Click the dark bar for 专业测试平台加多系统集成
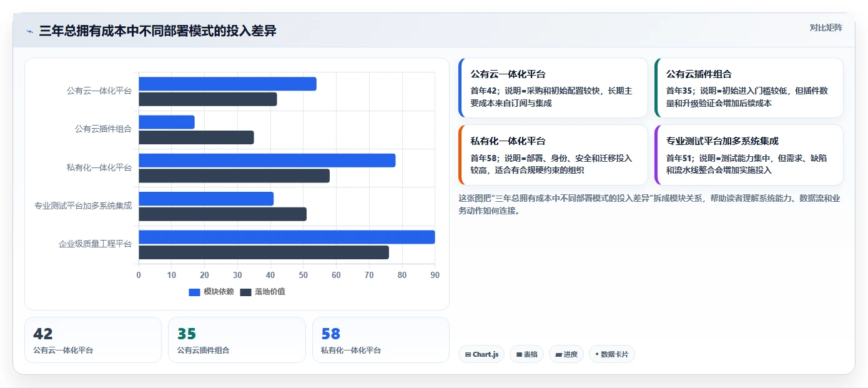This screenshot has height=388, width=868. click(x=222, y=214)
